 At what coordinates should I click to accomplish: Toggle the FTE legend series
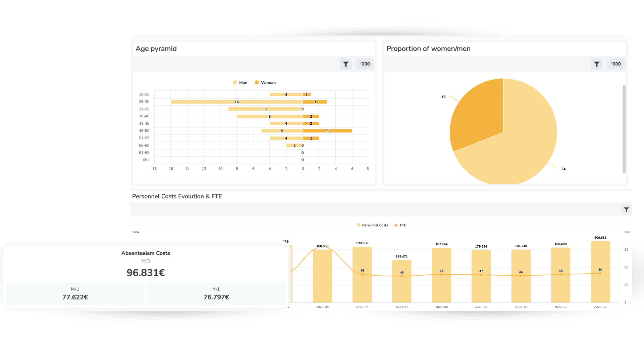pyautogui.click(x=400, y=225)
